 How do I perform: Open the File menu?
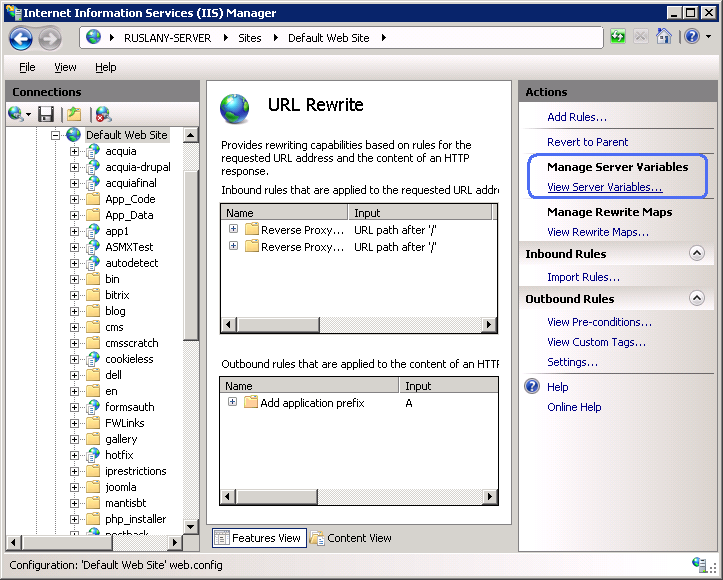[27, 67]
